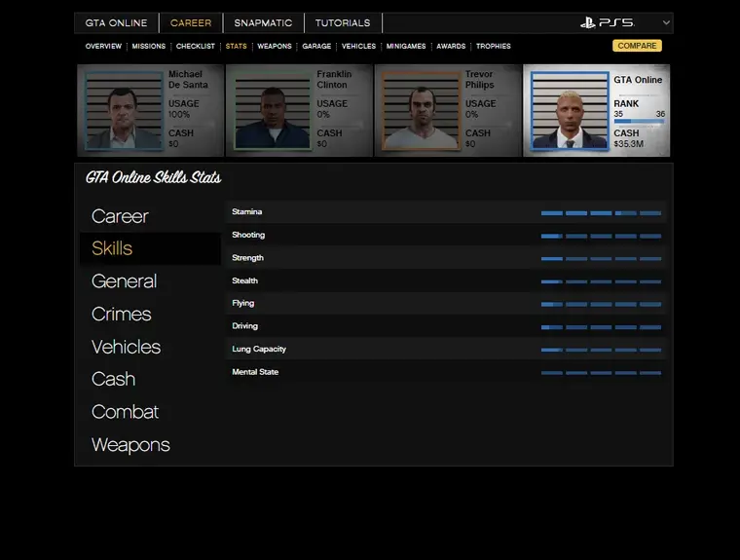Choose Trevor Philips' mugshot

pos(421,112)
